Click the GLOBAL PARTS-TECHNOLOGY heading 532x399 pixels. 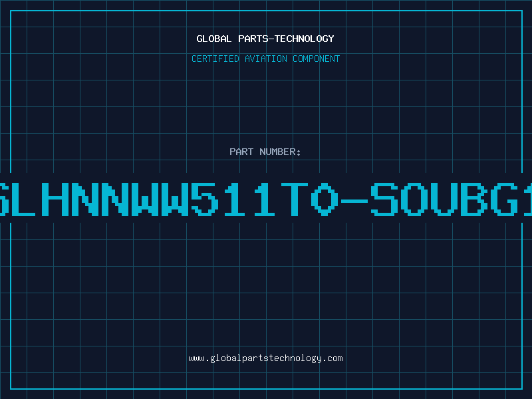click(265, 39)
